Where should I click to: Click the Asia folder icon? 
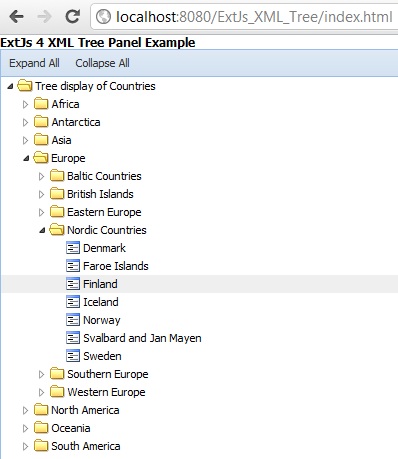click(41, 140)
